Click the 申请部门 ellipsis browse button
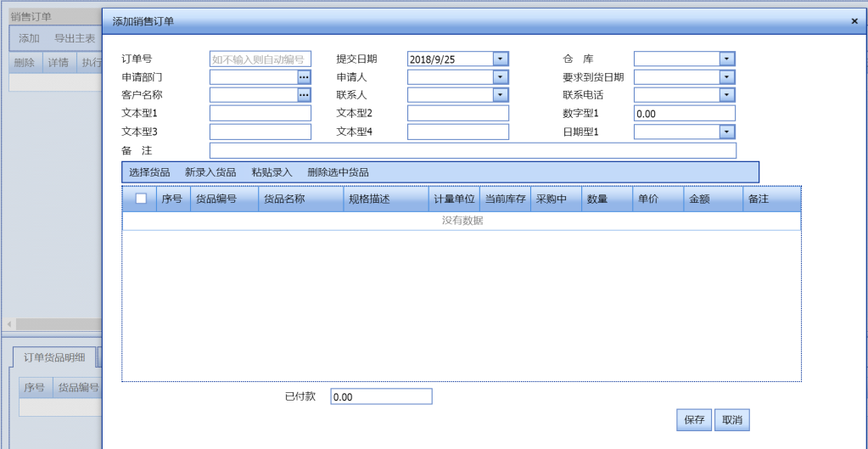Viewport: 868px width, 449px height. 304,77
